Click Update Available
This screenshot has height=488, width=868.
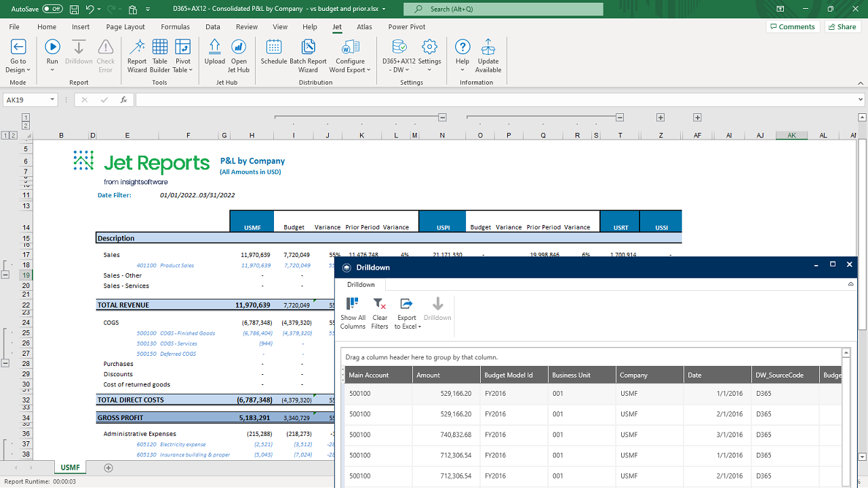[x=488, y=56]
